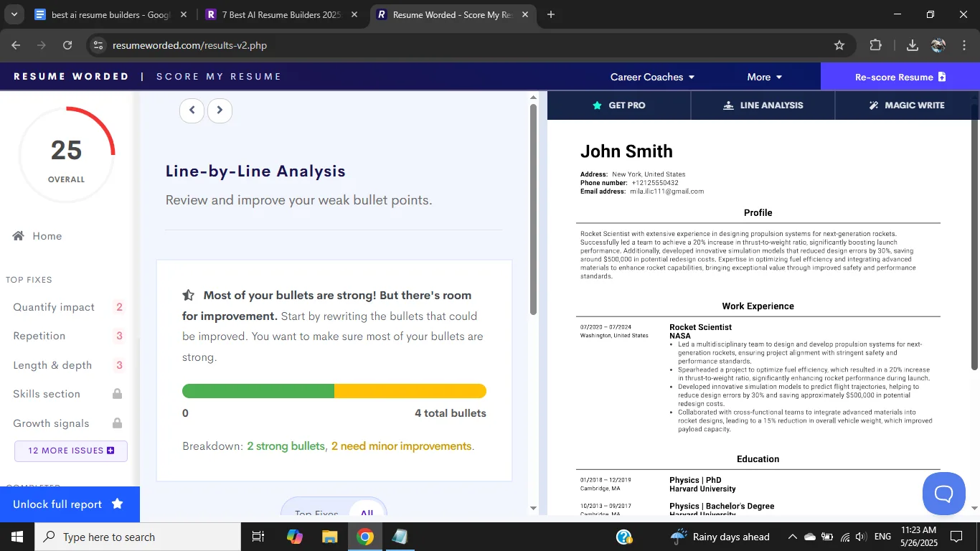
Task: Click the scrollbar of the analysis panel
Action: (533, 210)
